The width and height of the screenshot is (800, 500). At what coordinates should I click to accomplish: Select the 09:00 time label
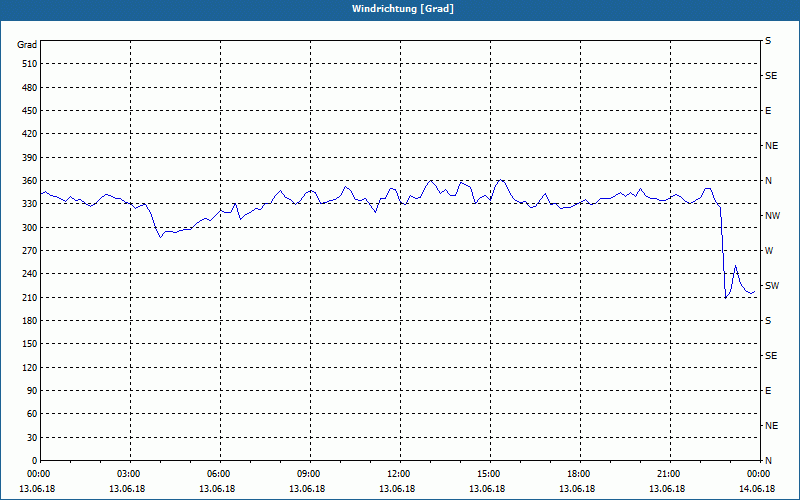(x=307, y=473)
